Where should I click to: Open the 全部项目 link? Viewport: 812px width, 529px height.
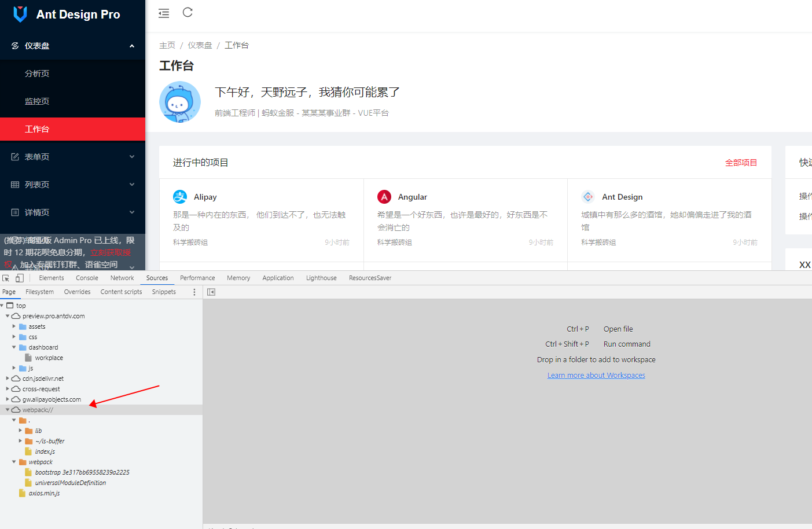[x=741, y=163]
